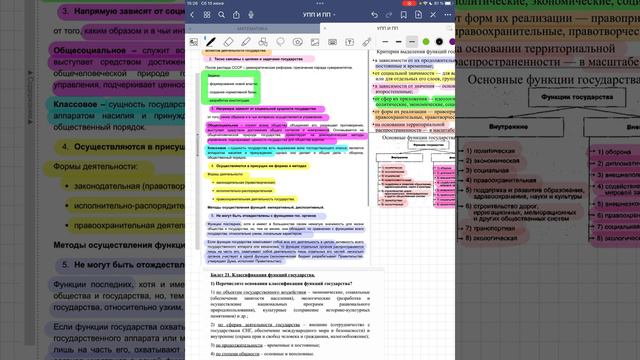Viewport: 640px width, 360px height.
Task: Tap the iPad multitasking three dots
Action: click(x=320, y=3)
